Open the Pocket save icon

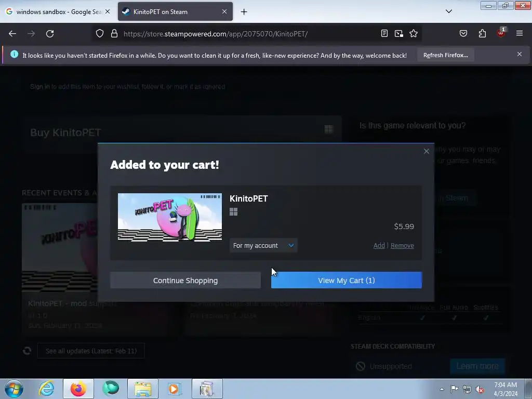pyautogui.click(x=463, y=34)
